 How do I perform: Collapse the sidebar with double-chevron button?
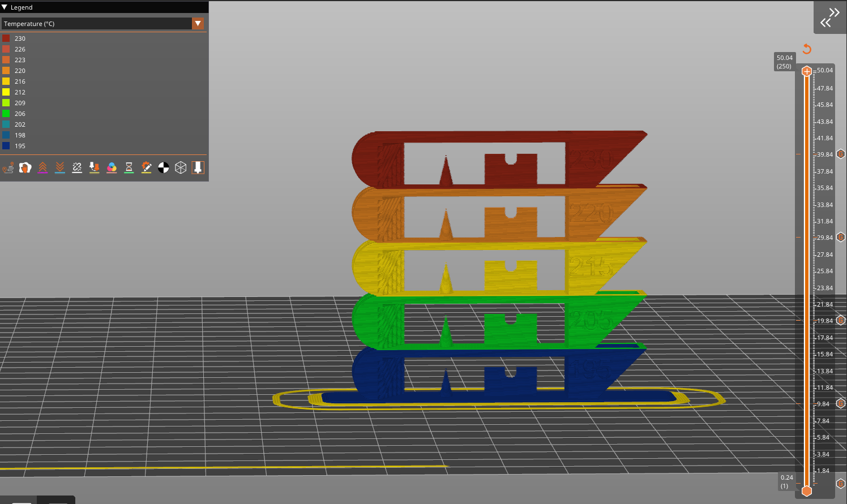[x=830, y=17]
